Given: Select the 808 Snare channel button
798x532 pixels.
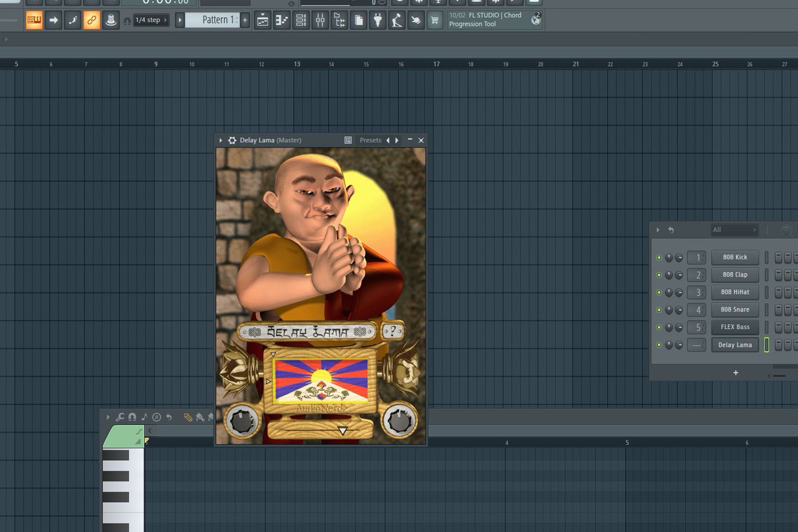Looking at the screenshot, I should click(x=735, y=309).
